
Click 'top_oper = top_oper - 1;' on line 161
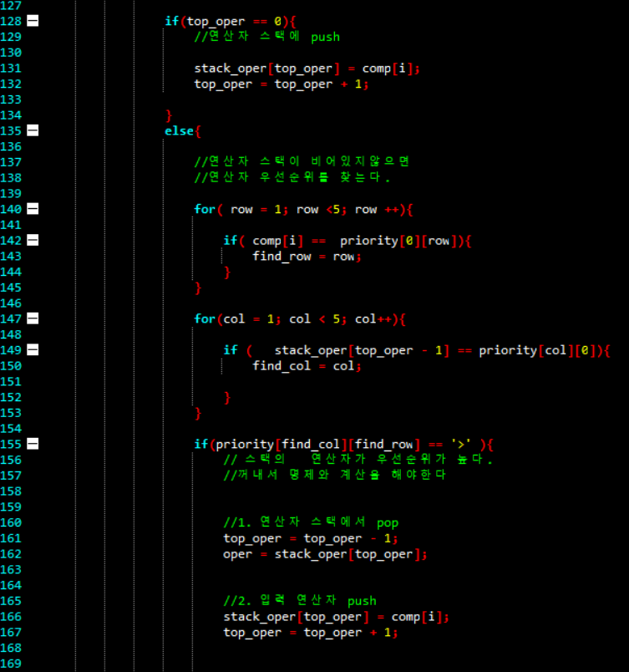[311, 538]
